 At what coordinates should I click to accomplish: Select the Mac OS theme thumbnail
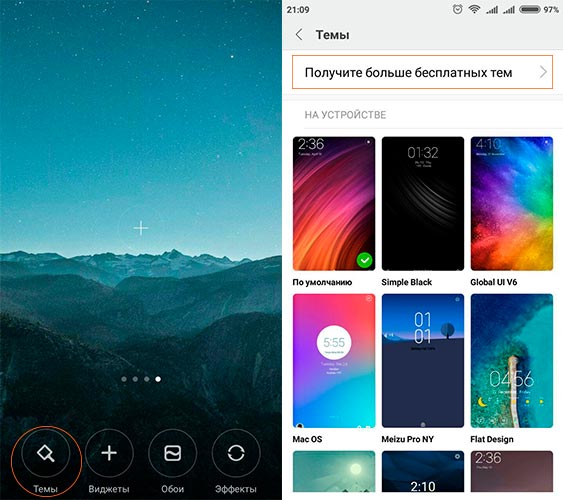[334, 360]
